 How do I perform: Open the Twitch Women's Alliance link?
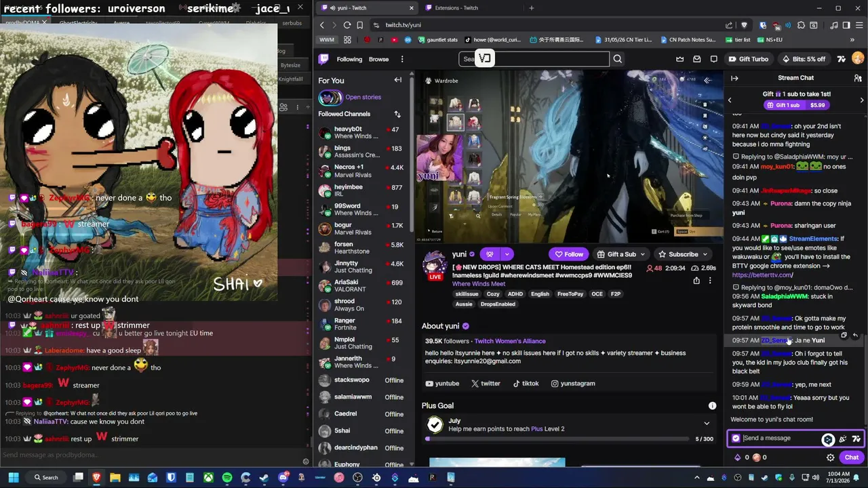[x=510, y=341]
